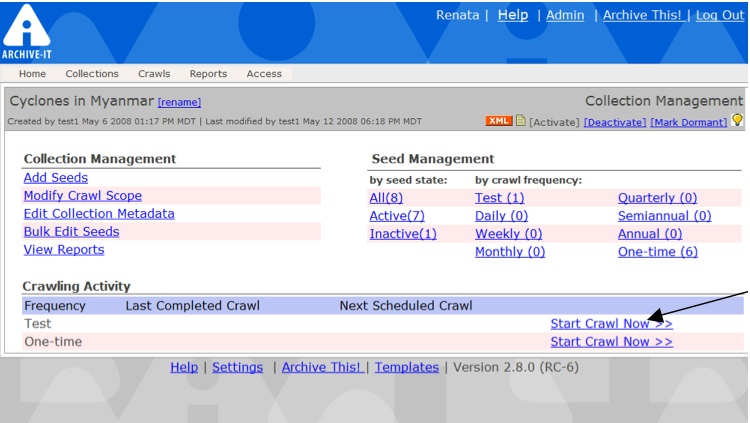Show One-time (6) frequency seeds
750x423 pixels.
[657, 252]
